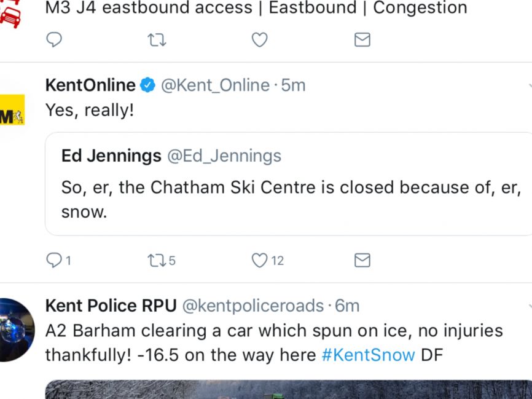Retweet KentOnline's tweet with 5 retweets

pyautogui.click(x=162, y=261)
